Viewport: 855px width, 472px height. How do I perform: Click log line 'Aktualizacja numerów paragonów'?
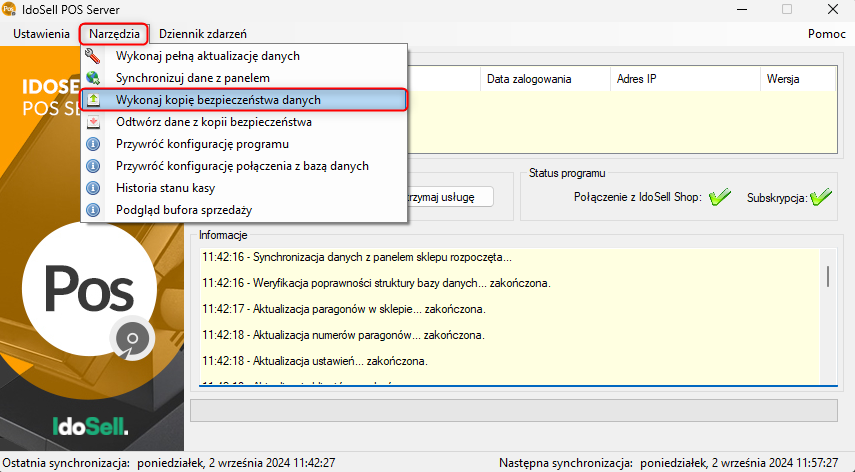tap(343, 335)
